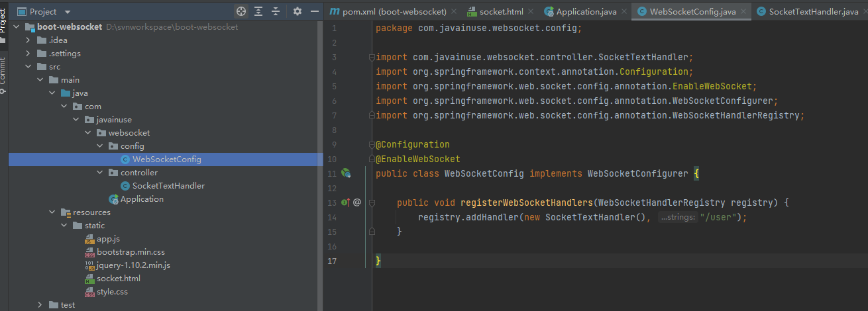Screen dimensions: 868x311
Task: Select app.js in the project tree
Action: (x=108, y=239)
